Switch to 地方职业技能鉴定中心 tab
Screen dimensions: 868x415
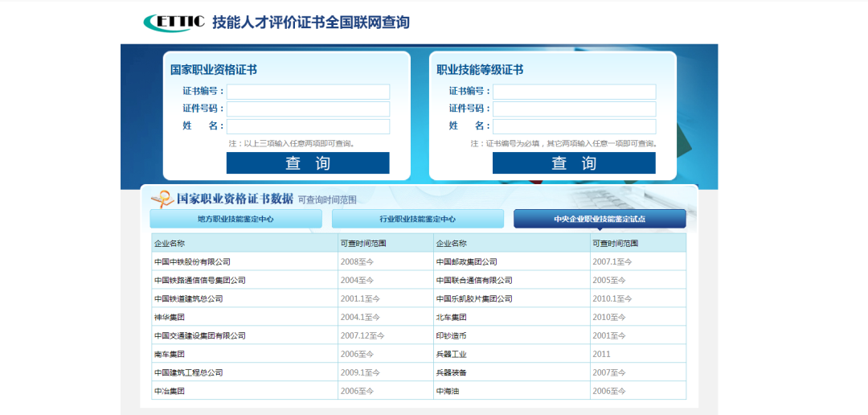[235, 219]
